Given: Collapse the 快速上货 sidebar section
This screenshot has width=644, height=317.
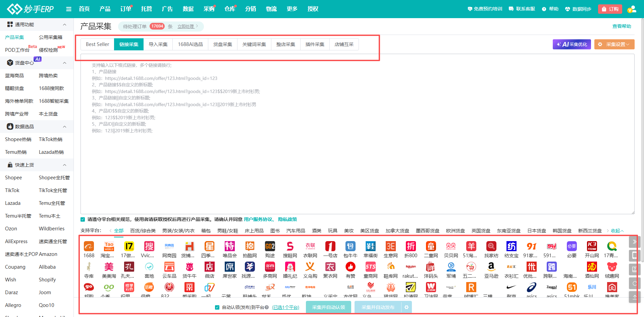Looking at the screenshot, I should (x=64, y=165).
